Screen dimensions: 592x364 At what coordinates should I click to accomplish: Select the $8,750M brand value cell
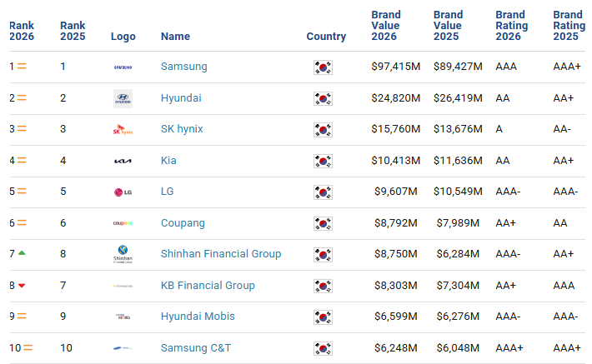[x=396, y=254]
